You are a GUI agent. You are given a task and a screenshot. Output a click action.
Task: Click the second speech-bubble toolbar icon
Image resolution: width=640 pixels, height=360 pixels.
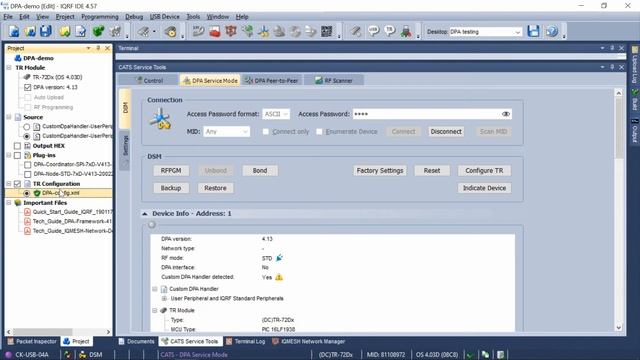click(390, 31)
